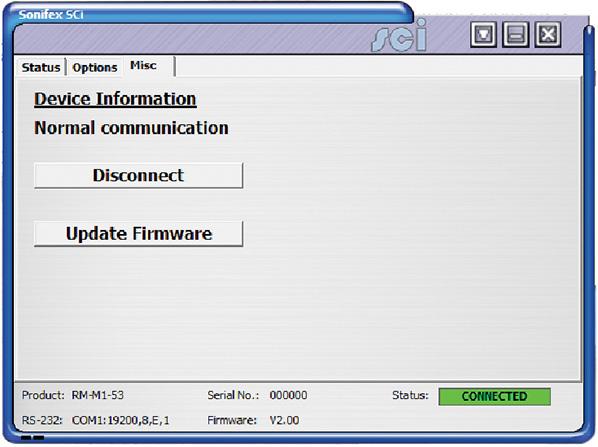This screenshot has height=447, width=598.
Task: Minimize the Sonifex SCi window
Action: pos(515,35)
